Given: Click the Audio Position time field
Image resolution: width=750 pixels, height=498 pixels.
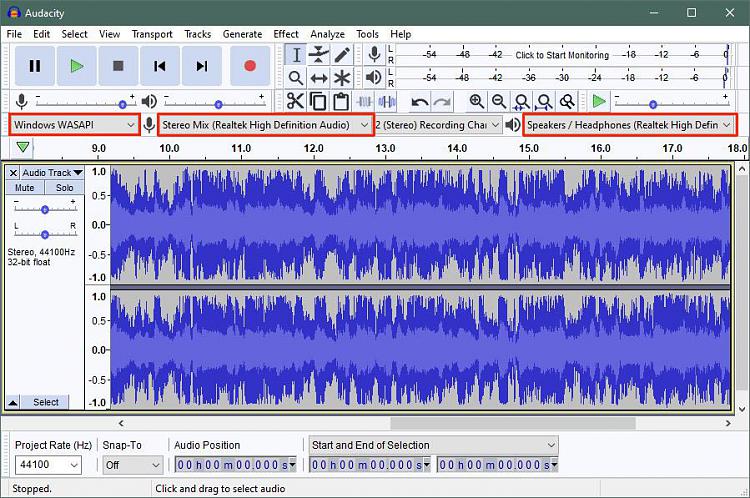Looking at the screenshot, I should 235,465.
